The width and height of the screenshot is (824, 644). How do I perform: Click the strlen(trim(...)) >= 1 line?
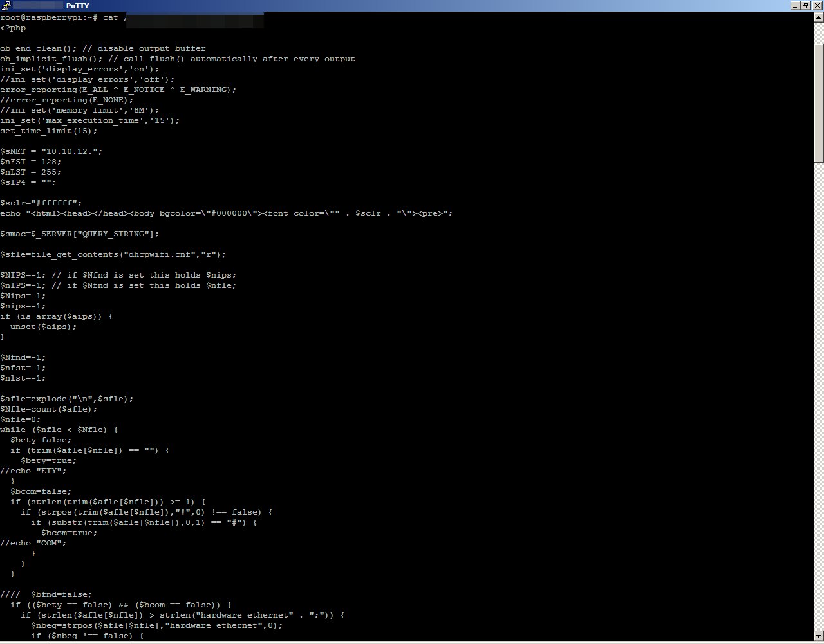click(x=108, y=502)
